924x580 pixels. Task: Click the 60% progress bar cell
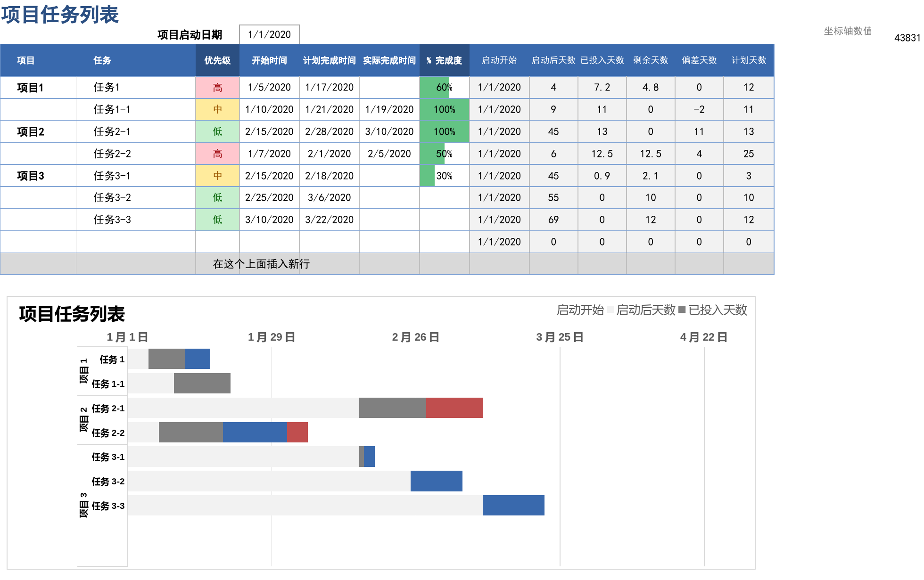[444, 88]
